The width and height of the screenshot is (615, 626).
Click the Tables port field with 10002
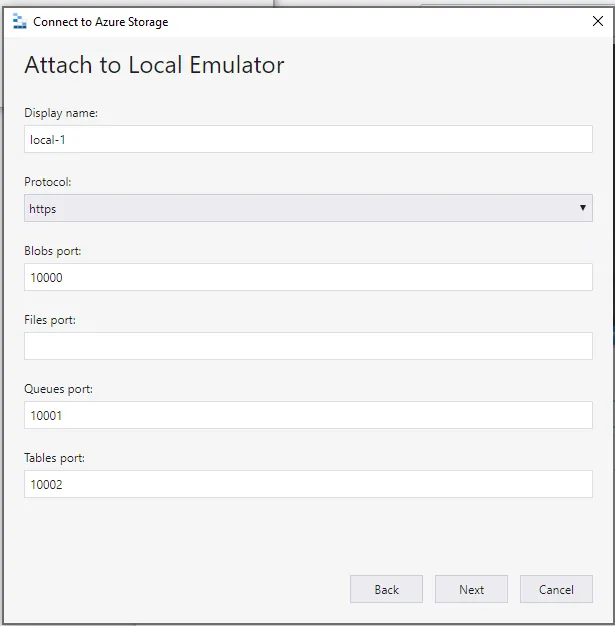[308, 484]
